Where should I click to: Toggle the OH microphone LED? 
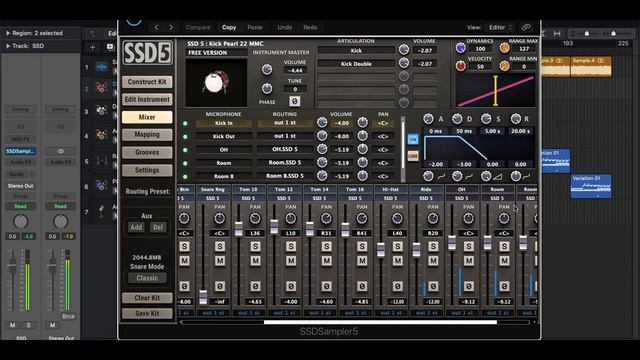[185, 150]
